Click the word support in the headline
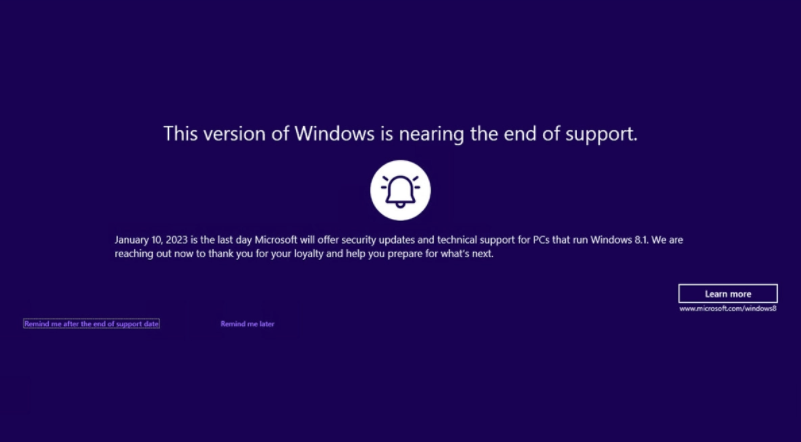 (x=601, y=135)
